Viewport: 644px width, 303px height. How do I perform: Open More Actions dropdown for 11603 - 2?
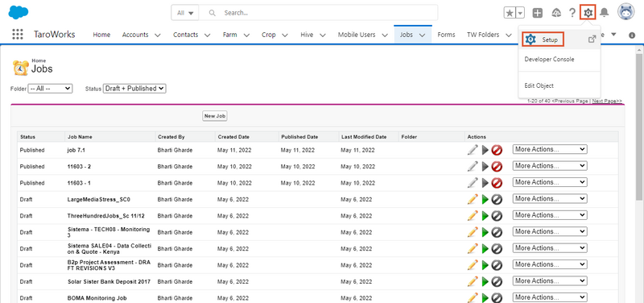(550, 166)
